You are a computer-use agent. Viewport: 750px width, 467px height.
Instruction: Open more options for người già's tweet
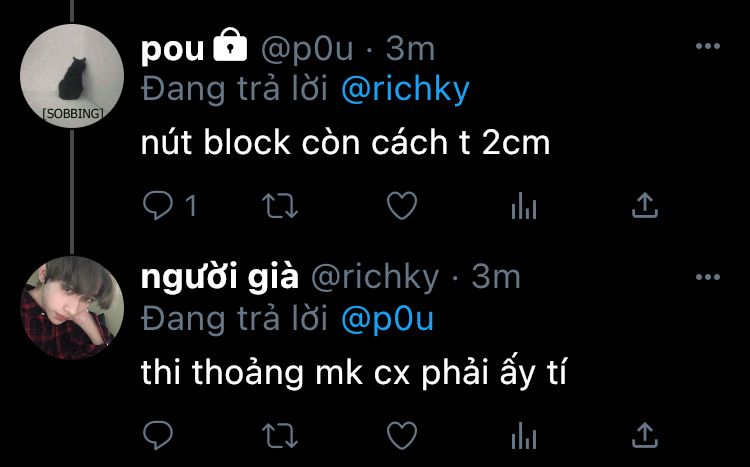(x=708, y=277)
